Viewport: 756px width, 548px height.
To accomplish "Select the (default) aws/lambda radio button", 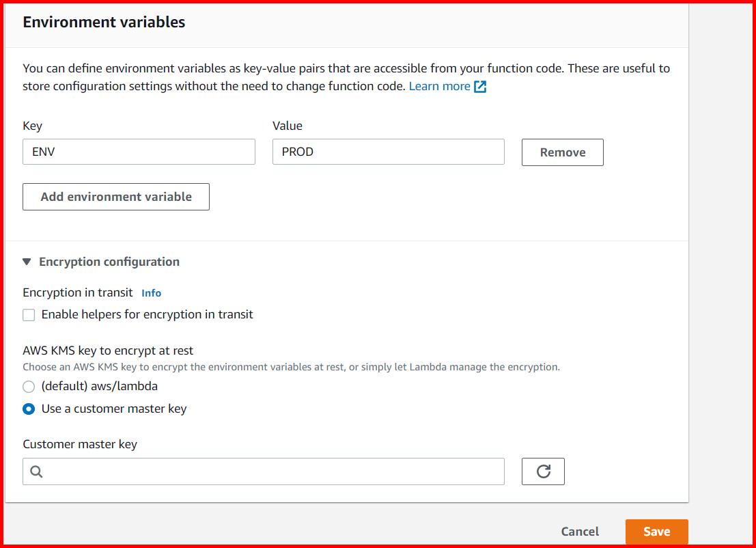I will (x=28, y=386).
